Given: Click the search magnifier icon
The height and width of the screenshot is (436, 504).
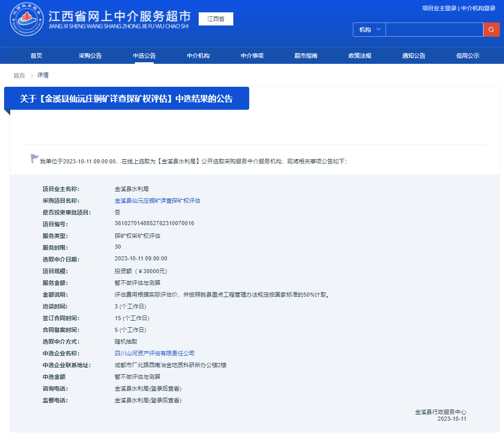Looking at the screenshot, I should pyautogui.click(x=491, y=30).
